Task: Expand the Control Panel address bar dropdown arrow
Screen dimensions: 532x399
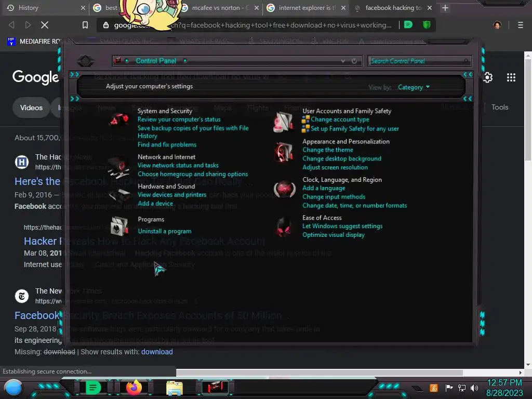Action: click(343, 61)
